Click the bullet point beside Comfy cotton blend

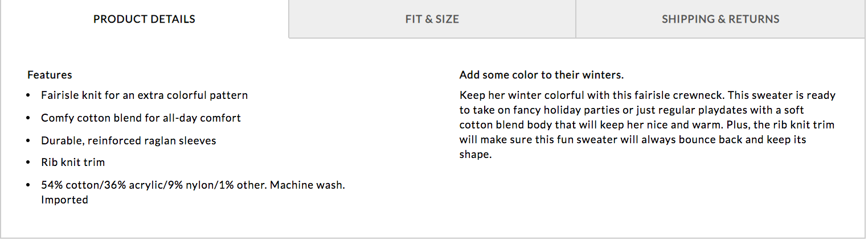28,118
